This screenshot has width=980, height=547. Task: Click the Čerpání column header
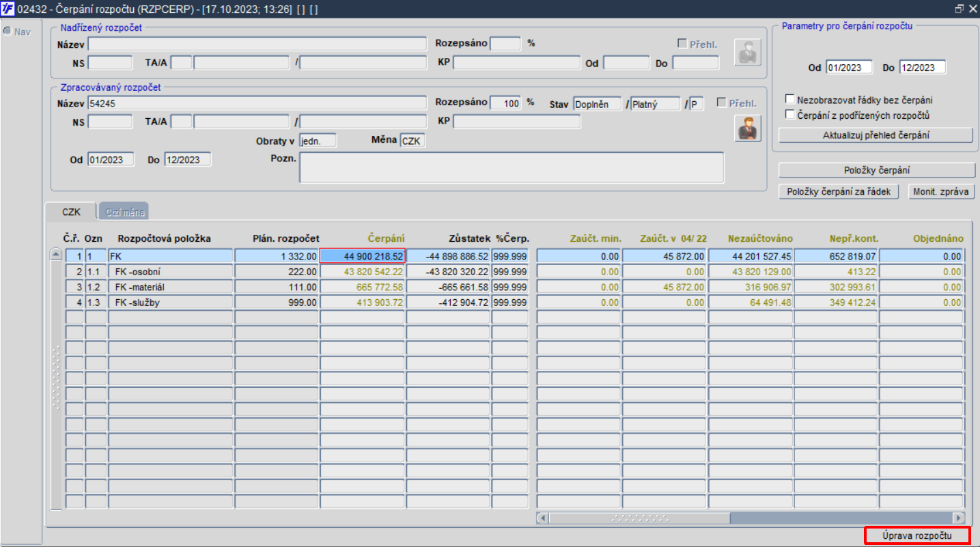coord(386,238)
